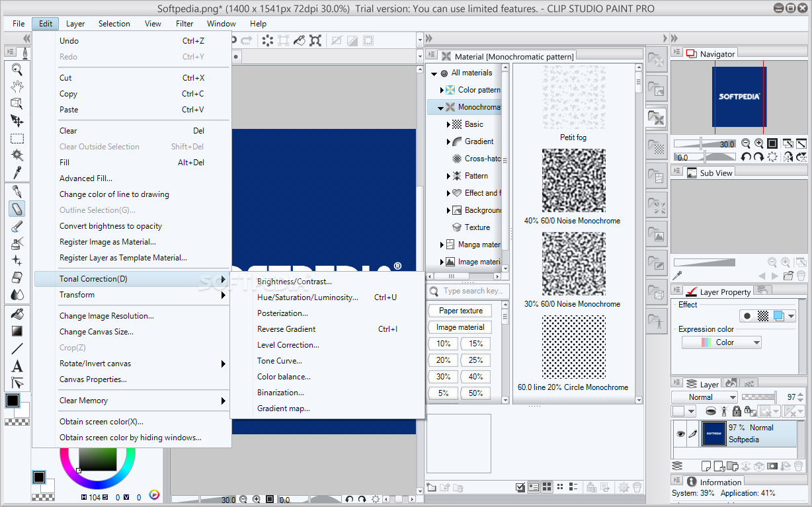
Task: Click the 50% tag button
Action: click(x=476, y=393)
